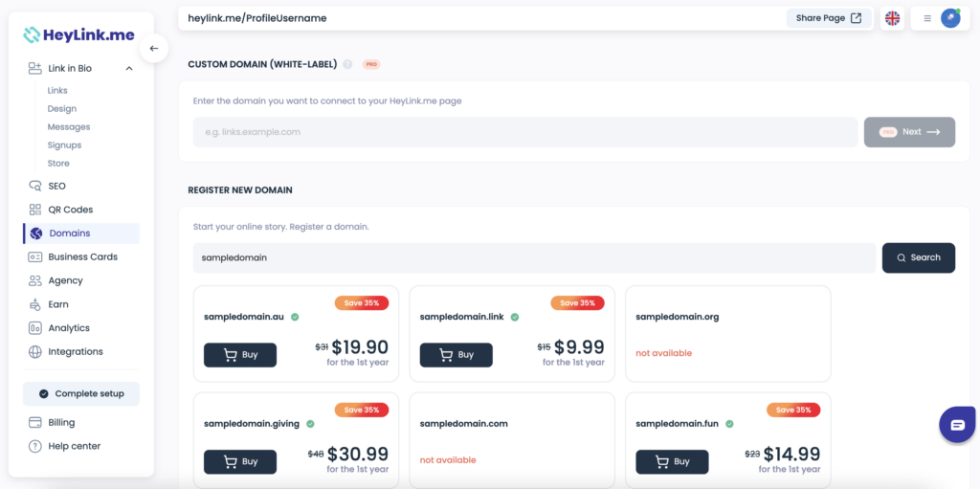Viewport: 980px width, 489px height.
Task: Click the QR Codes sidebar icon
Action: click(35, 210)
